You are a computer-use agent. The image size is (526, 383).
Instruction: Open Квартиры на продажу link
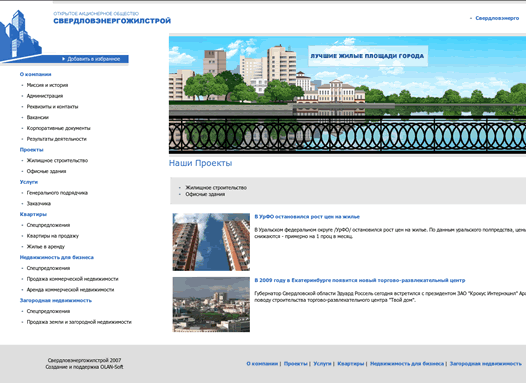(52, 236)
